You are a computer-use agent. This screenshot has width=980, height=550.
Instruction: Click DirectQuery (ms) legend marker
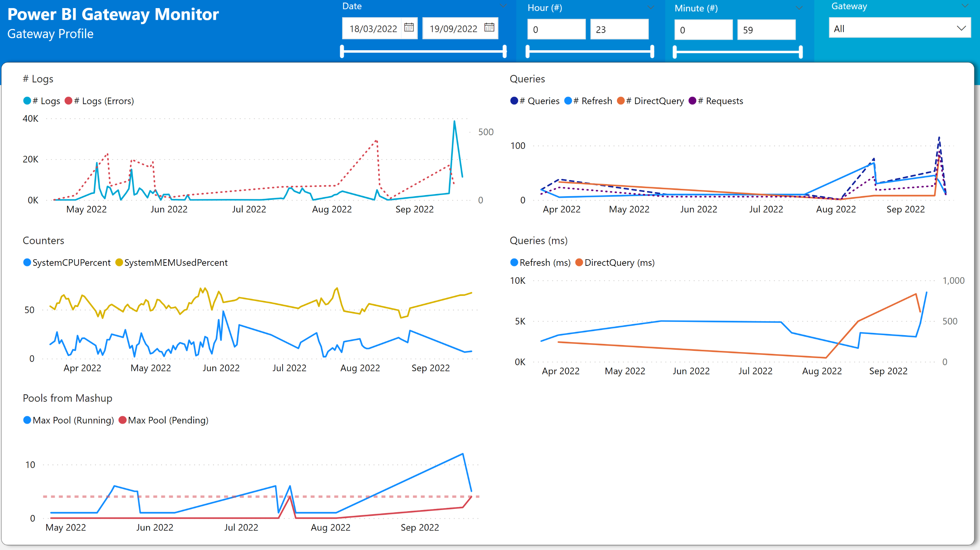pyautogui.click(x=579, y=263)
